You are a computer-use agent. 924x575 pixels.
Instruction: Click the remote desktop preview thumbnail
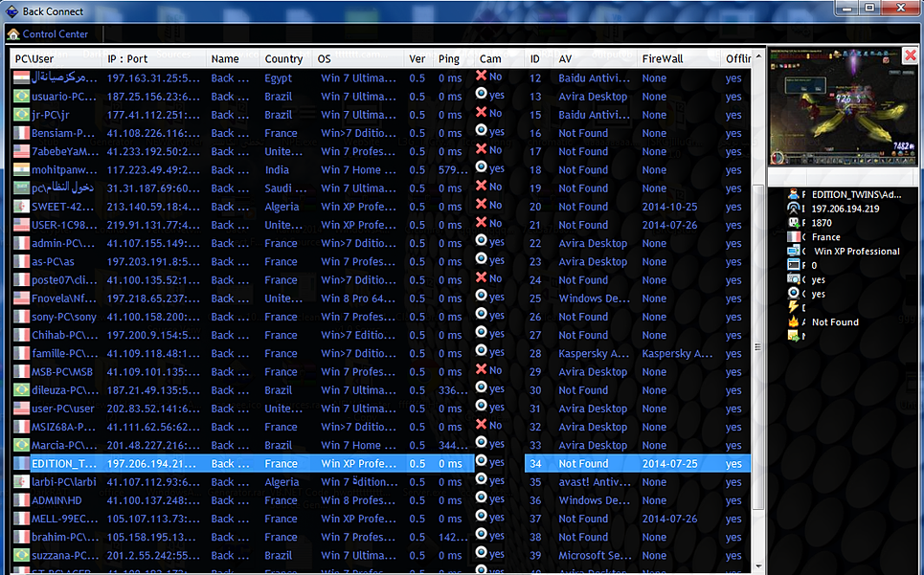coord(842,107)
